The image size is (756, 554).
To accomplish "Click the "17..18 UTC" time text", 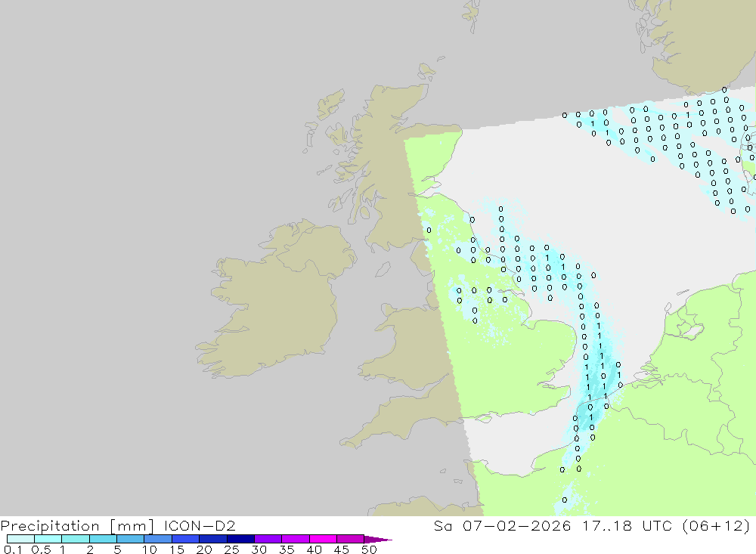I will pyautogui.click(x=627, y=525).
